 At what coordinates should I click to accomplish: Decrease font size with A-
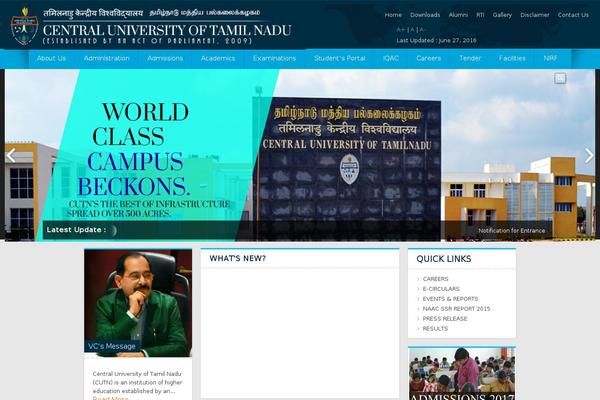tap(422, 29)
